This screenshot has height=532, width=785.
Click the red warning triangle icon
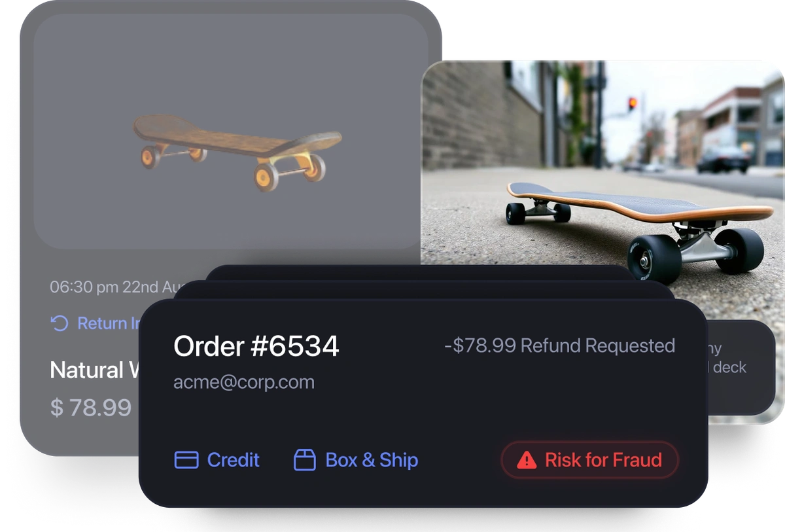[527, 460]
